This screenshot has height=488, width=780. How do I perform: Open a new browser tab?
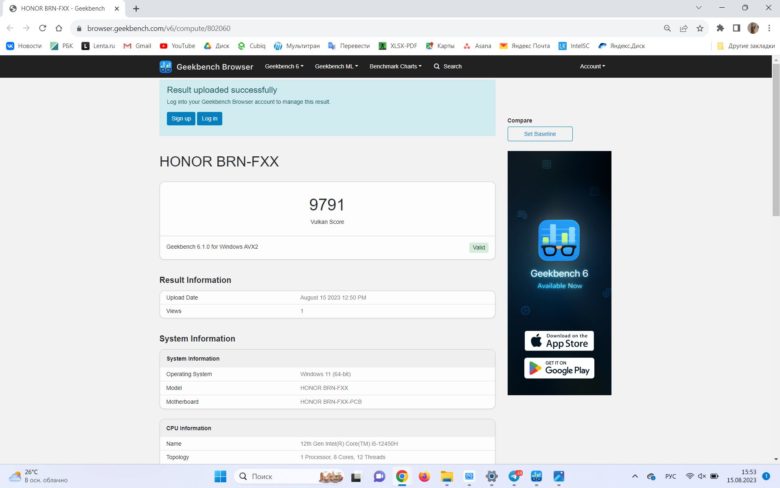[136, 8]
